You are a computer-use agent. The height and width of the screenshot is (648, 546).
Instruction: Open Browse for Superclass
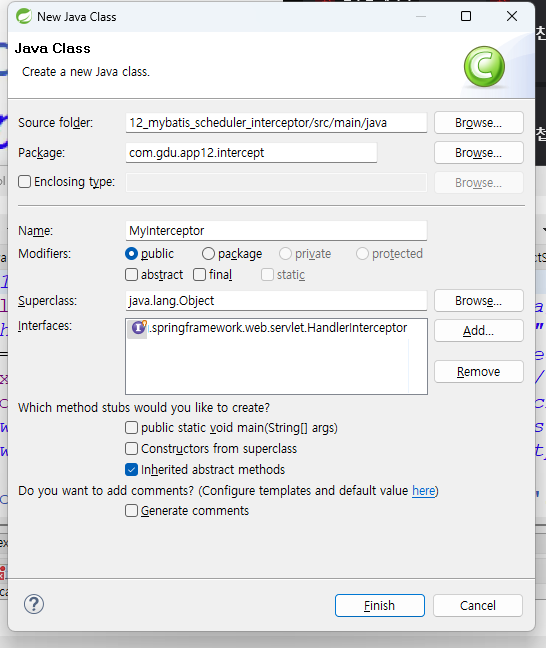479,301
